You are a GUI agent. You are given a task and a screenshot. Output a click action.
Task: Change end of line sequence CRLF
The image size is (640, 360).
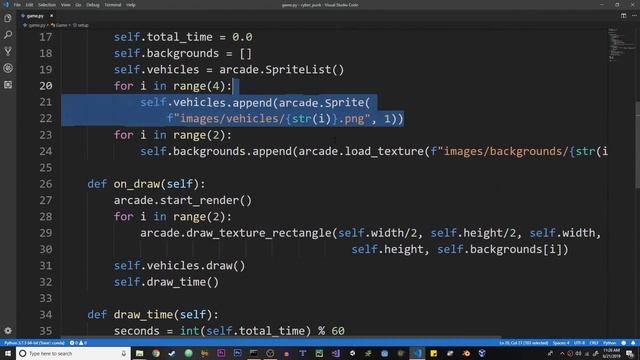click(594, 343)
